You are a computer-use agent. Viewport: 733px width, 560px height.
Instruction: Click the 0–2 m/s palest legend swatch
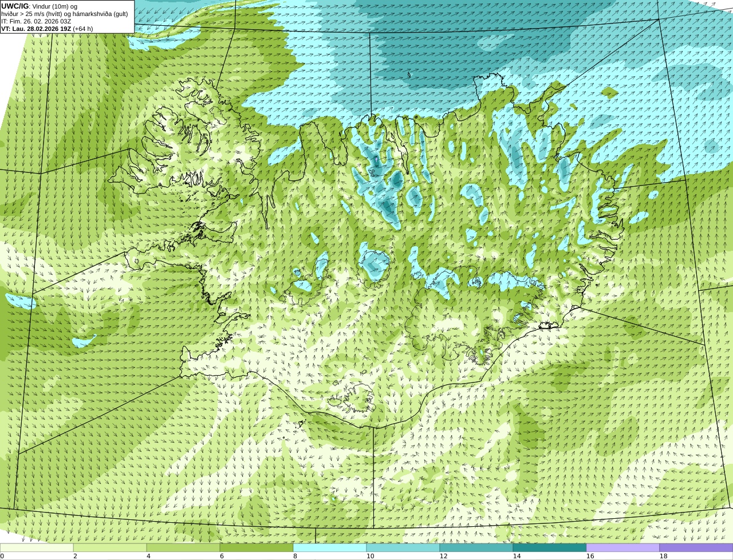[x=37, y=548]
